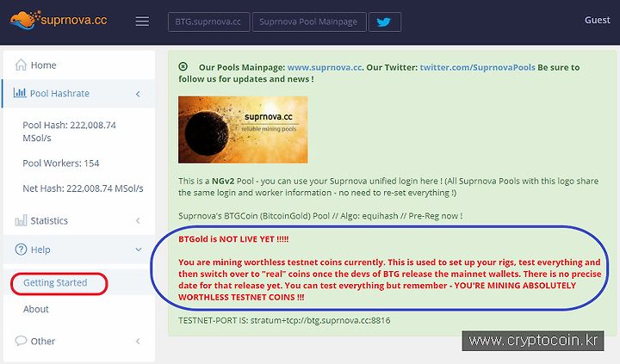The image size is (620, 364).
Task: Click the Other speech bubble icon
Action: (21, 341)
